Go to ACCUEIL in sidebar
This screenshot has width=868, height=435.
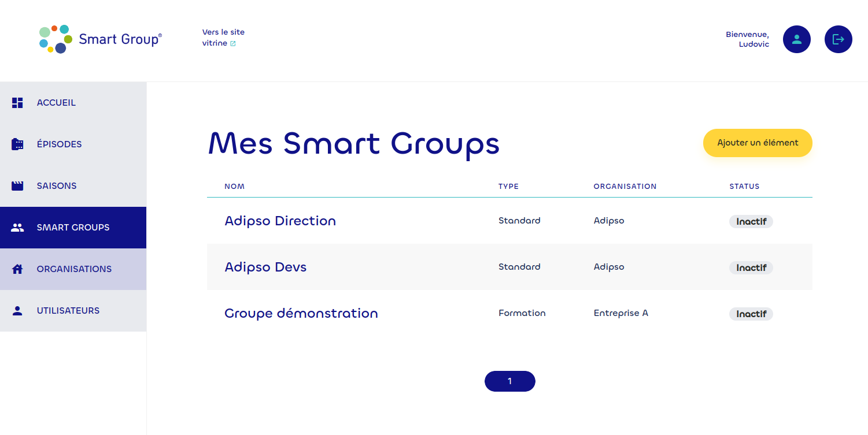73,103
